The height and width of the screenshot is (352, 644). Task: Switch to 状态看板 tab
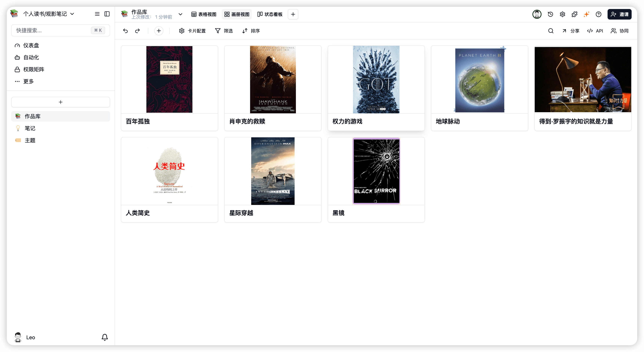(270, 14)
